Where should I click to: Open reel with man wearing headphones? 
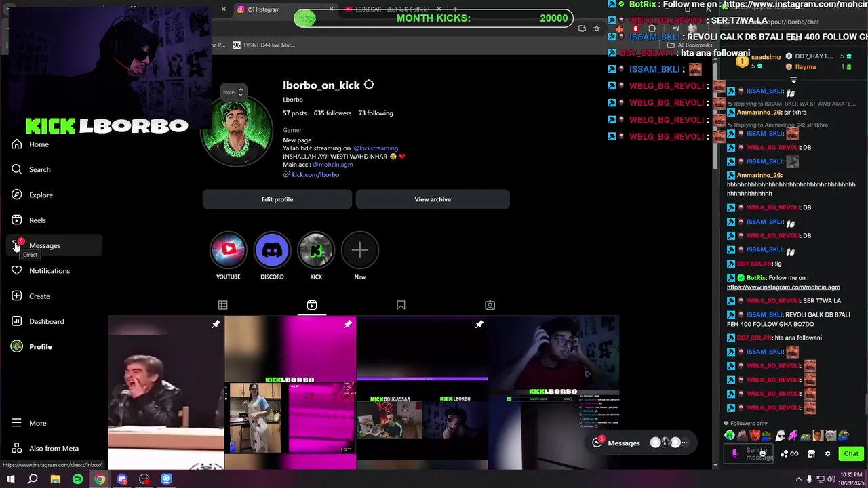554,392
